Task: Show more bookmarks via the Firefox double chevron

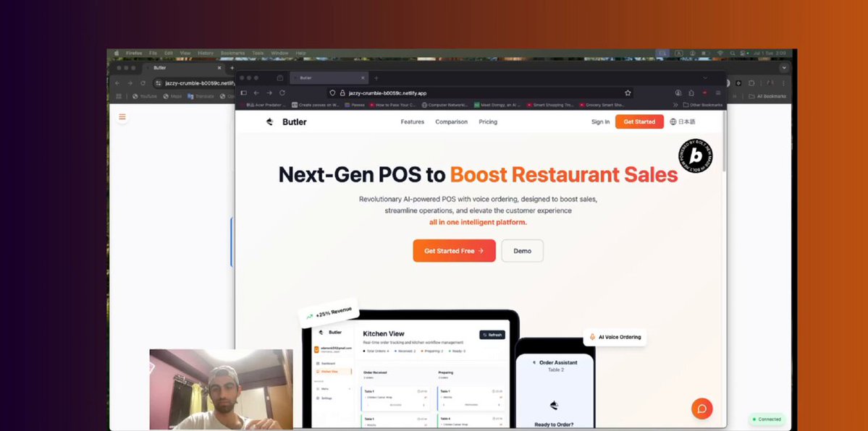Action: [675, 105]
